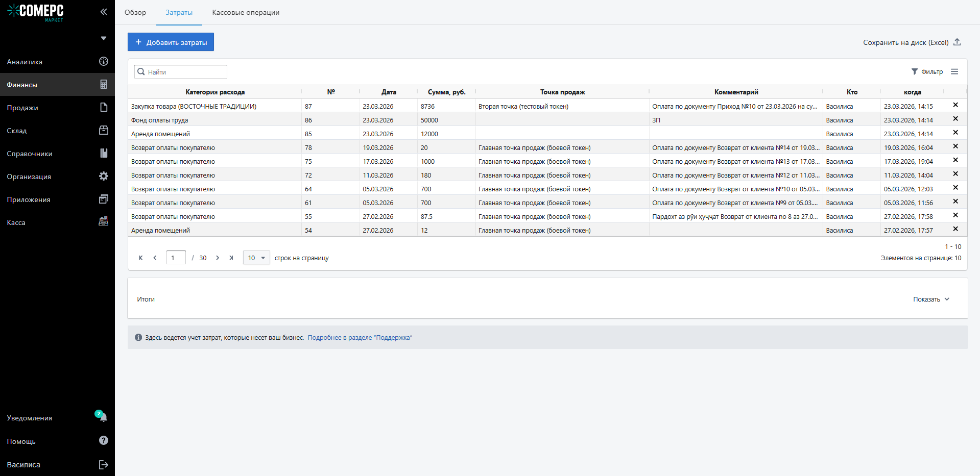Switch to the Обзор tab
This screenshot has width=980, height=476.
tap(135, 12)
